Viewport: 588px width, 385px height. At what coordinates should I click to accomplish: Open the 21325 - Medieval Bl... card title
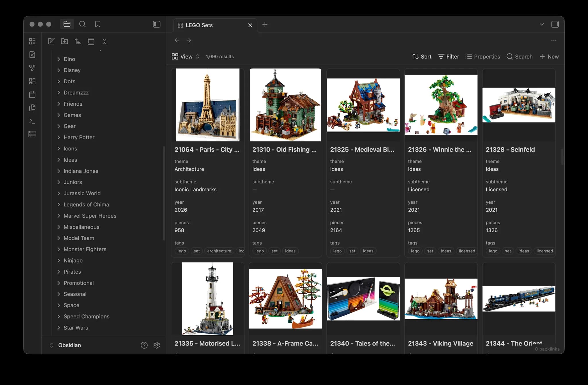coord(362,150)
